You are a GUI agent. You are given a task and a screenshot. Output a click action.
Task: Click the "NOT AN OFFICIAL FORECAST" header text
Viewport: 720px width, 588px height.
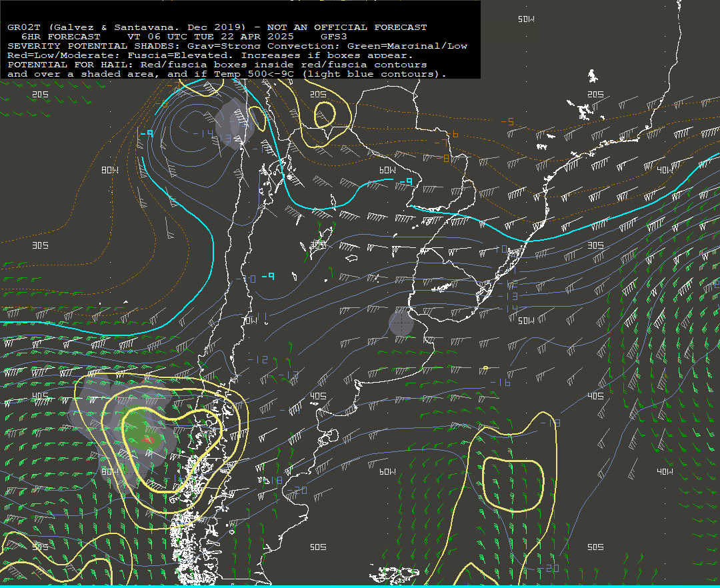[x=347, y=27]
